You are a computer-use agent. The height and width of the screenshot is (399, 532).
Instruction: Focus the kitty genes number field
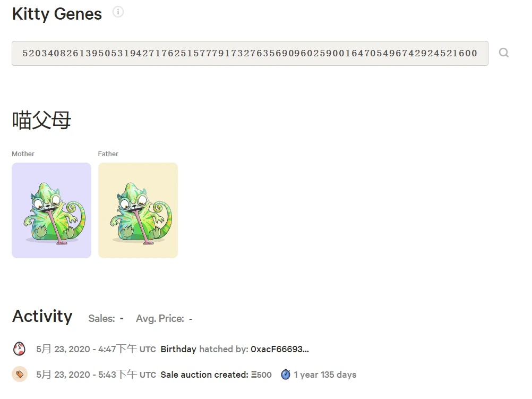250,53
